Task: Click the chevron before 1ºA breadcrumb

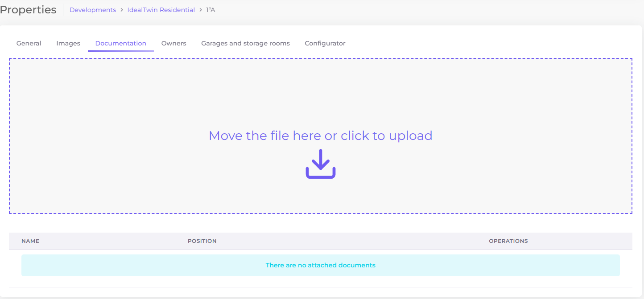Action: [x=200, y=10]
